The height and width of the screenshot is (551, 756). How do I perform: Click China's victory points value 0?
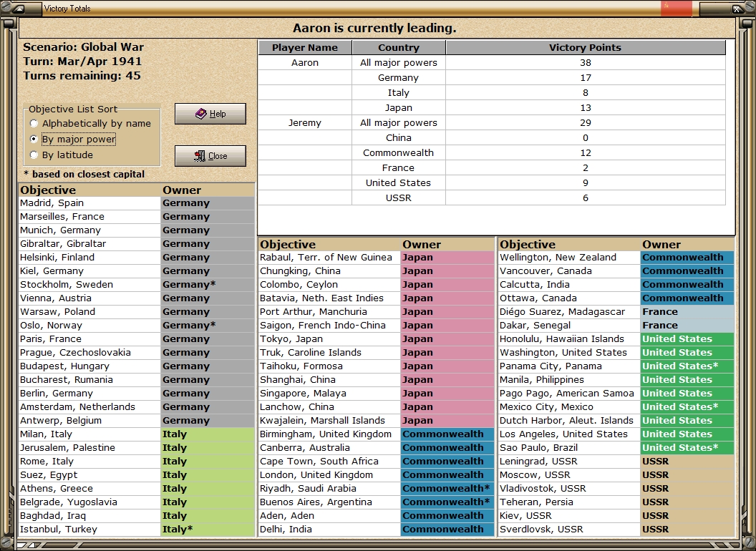coord(586,138)
